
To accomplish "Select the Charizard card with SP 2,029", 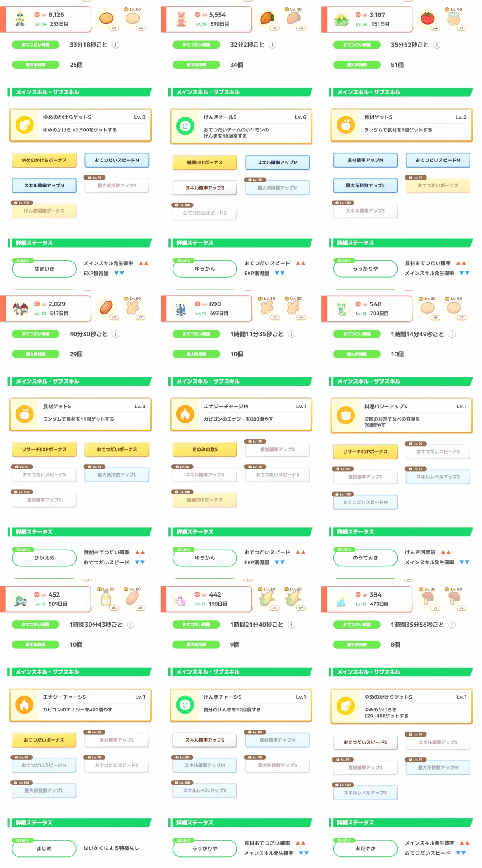I will (46, 308).
